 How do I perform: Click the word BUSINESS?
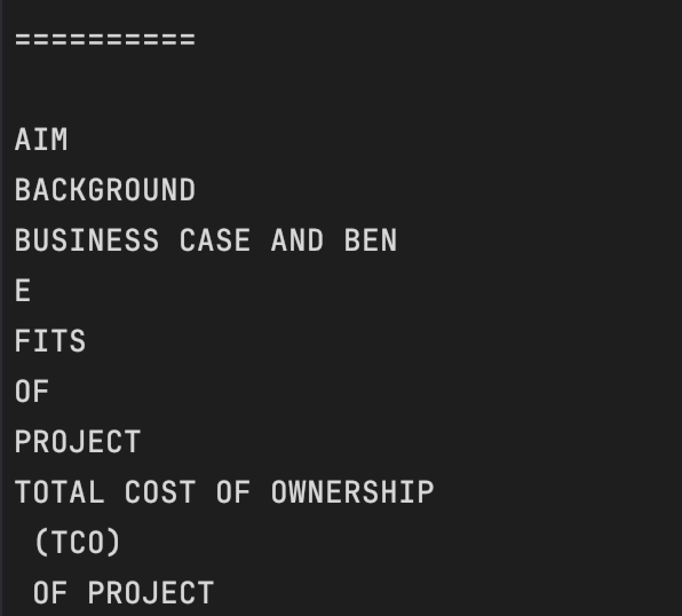87,240
